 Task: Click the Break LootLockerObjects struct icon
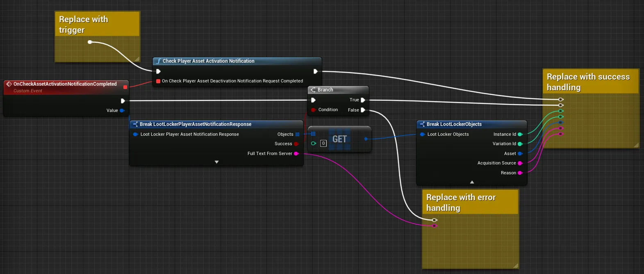[422, 124]
